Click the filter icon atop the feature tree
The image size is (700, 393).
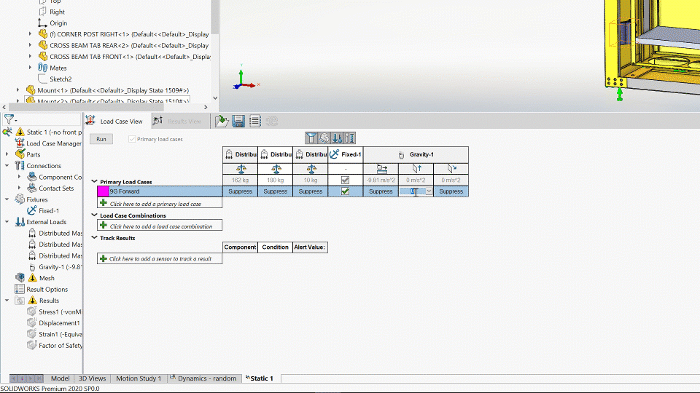click(x=9, y=119)
